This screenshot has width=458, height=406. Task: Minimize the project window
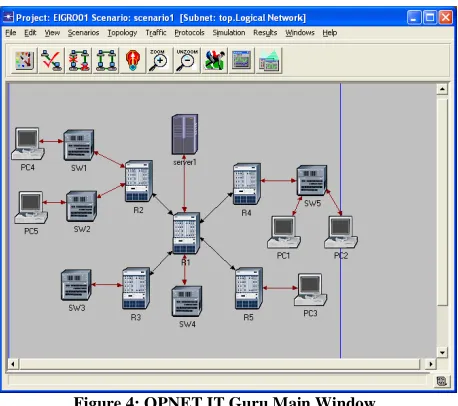point(414,17)
